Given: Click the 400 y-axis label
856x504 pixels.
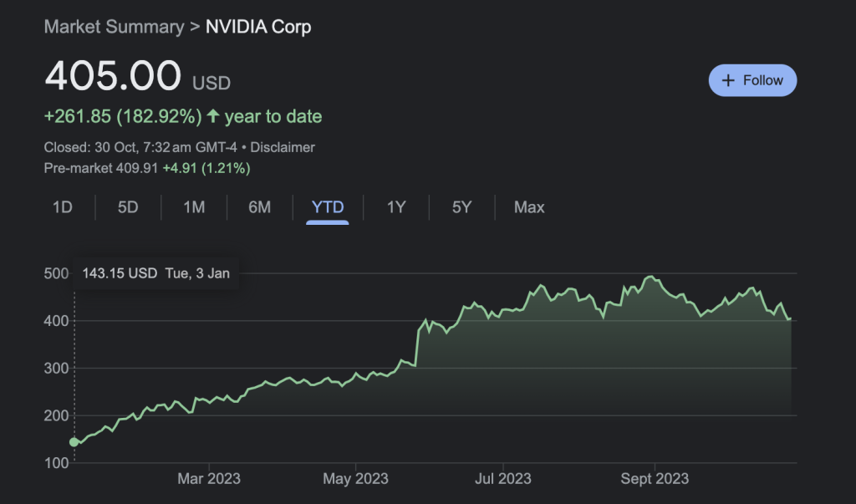Looking at the screenshot, I should [x=56, y=320].
